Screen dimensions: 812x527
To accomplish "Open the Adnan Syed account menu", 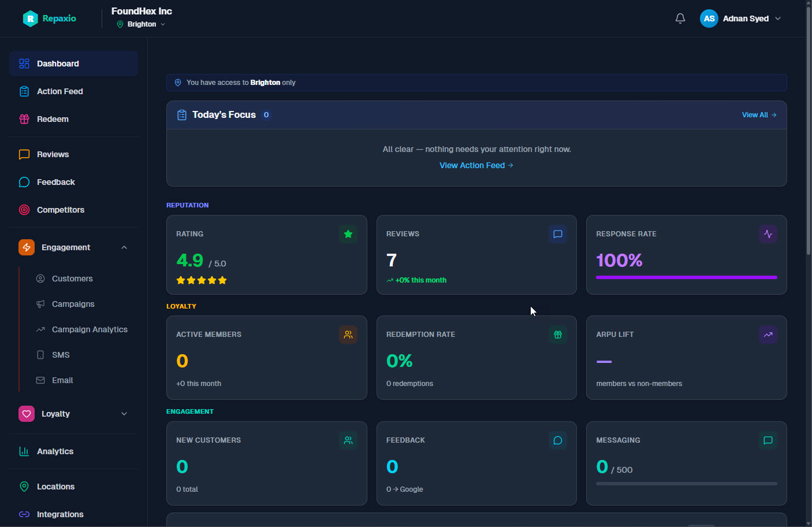I will (741, 18).
